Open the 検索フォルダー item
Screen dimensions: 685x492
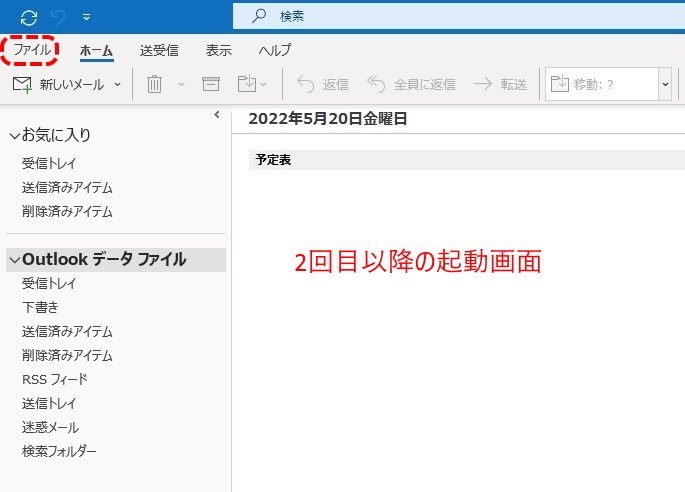point(59,451)
